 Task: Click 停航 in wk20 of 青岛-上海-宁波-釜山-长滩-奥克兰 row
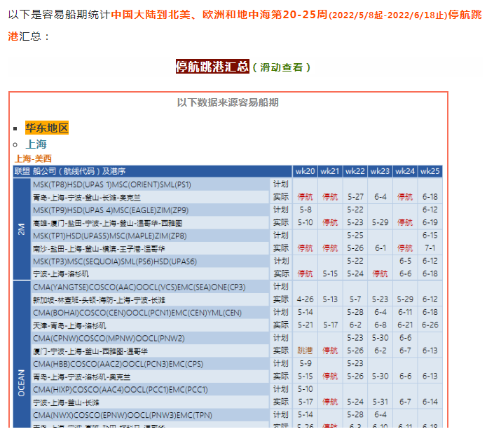pos(305,197)
